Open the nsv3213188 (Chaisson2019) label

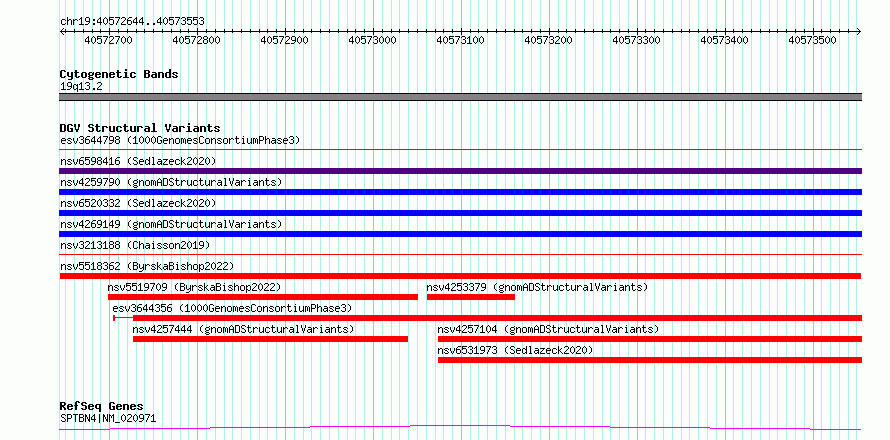(135, 245)
